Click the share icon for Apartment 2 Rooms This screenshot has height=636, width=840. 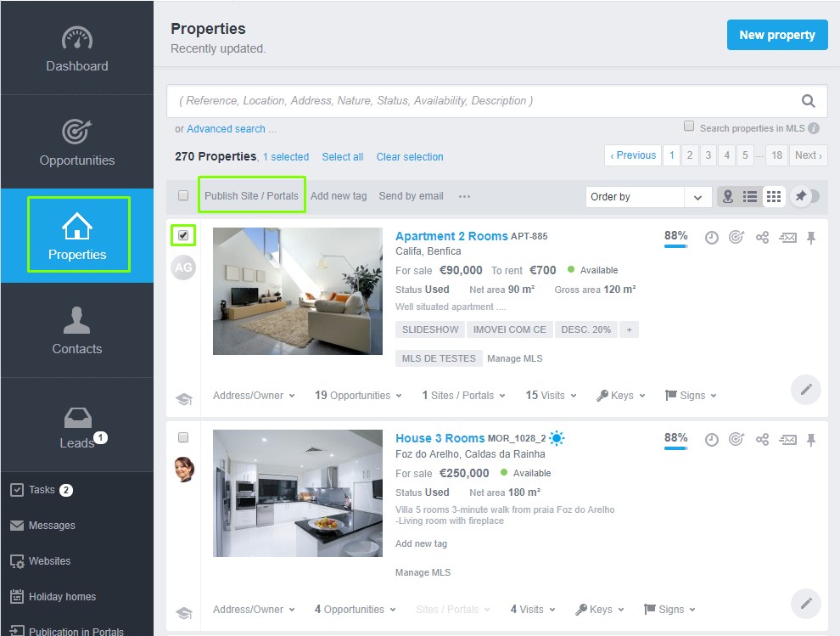[762, 238]
